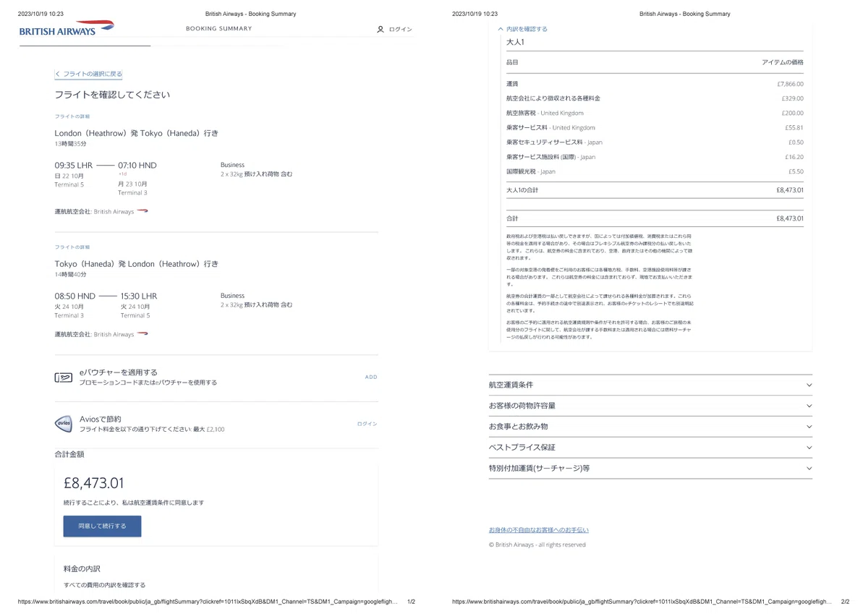The width and height of the screenshot is (868, 614).
Task: Go back via フライトの選択に戻る link
Action: click(x=88, y=74)
